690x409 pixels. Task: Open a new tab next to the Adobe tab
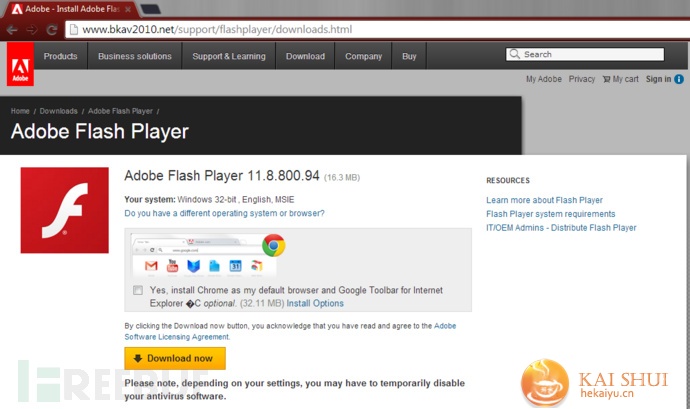[x=150, y=9]
